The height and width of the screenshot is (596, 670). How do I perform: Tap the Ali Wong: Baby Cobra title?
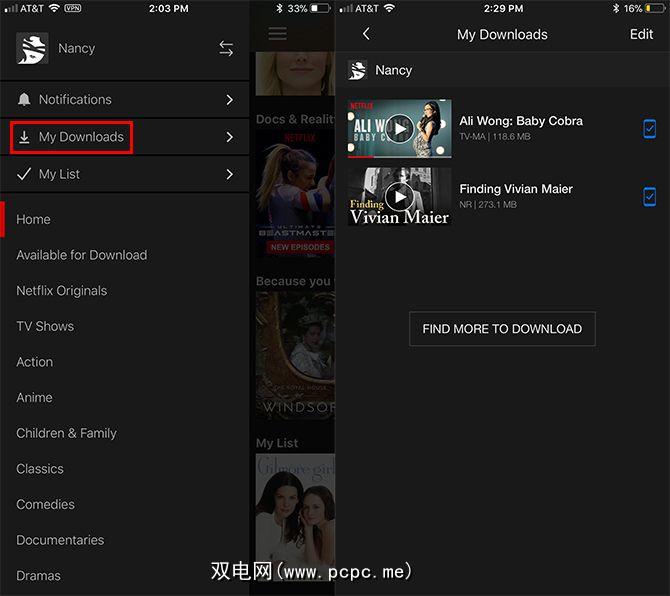(x=521, y=121)
